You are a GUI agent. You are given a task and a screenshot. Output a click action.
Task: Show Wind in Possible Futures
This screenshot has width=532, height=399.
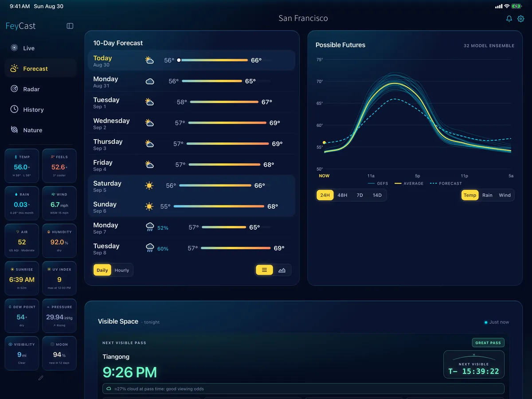tap(505, 195)
